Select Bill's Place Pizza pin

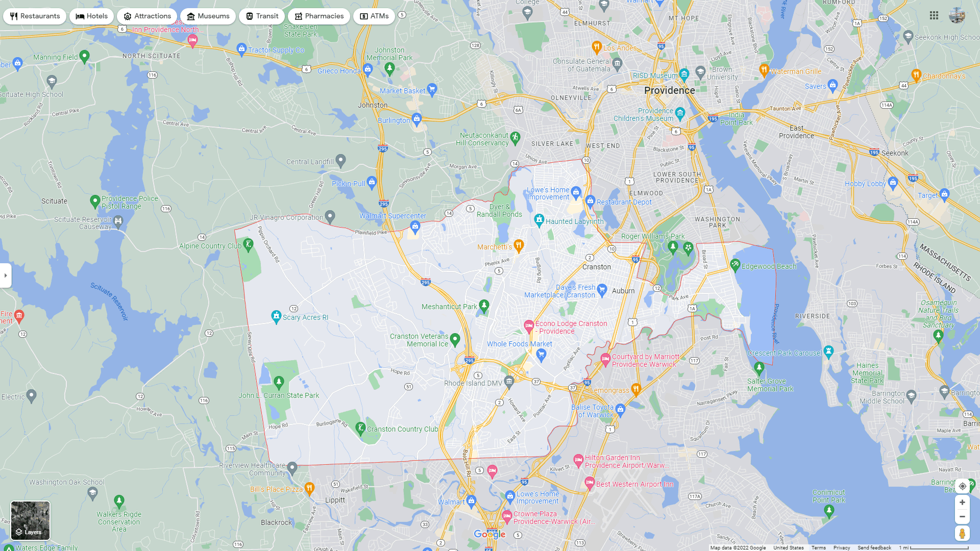coord(309,489)
